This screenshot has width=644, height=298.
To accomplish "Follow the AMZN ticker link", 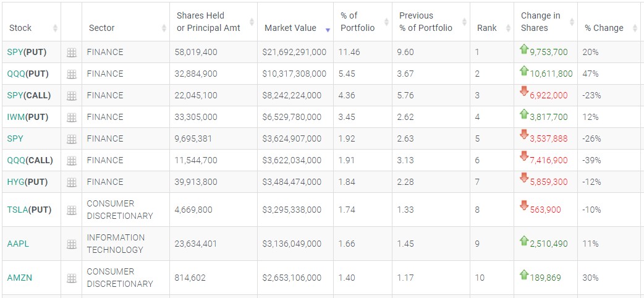I will [19, 278].
